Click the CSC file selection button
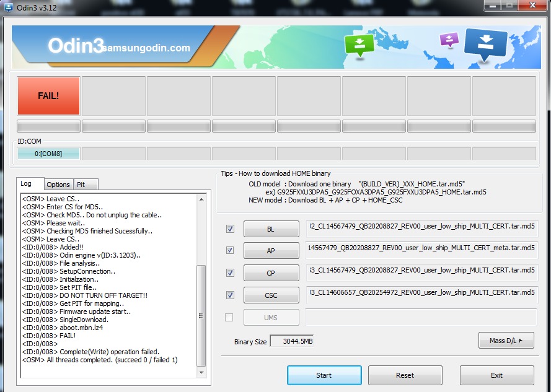This screenshot has height=392, width=551. (271, 295)
